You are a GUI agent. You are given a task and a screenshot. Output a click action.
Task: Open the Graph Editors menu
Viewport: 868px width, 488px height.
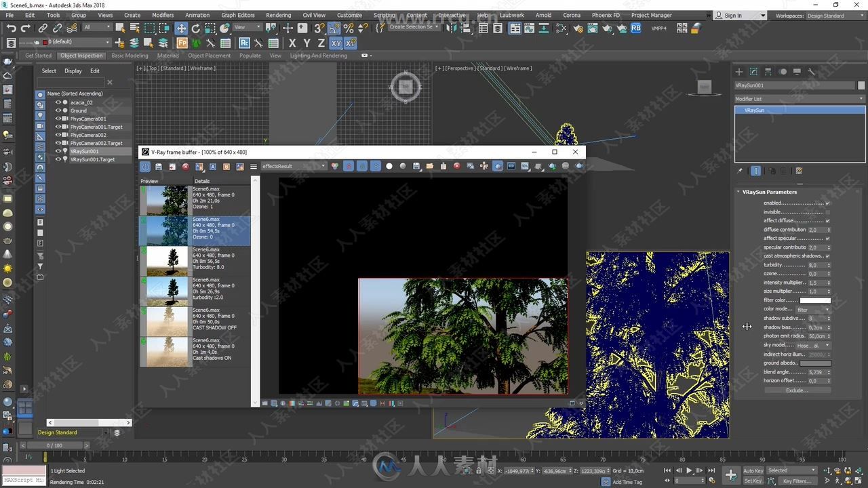[x=238, y=15]
